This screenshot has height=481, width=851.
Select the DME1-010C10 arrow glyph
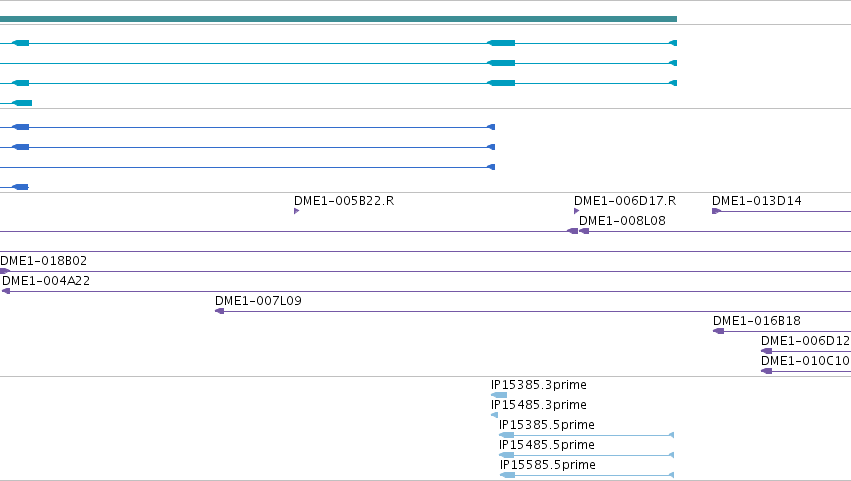[x=766, y=371]
